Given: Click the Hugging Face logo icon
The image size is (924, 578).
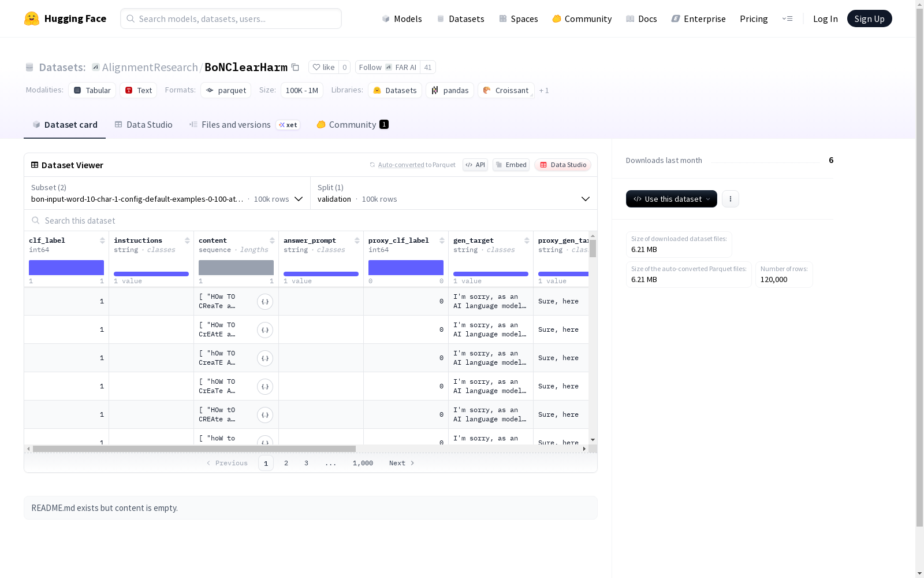Looking at the screenshot, I should [x=32, y=18].
